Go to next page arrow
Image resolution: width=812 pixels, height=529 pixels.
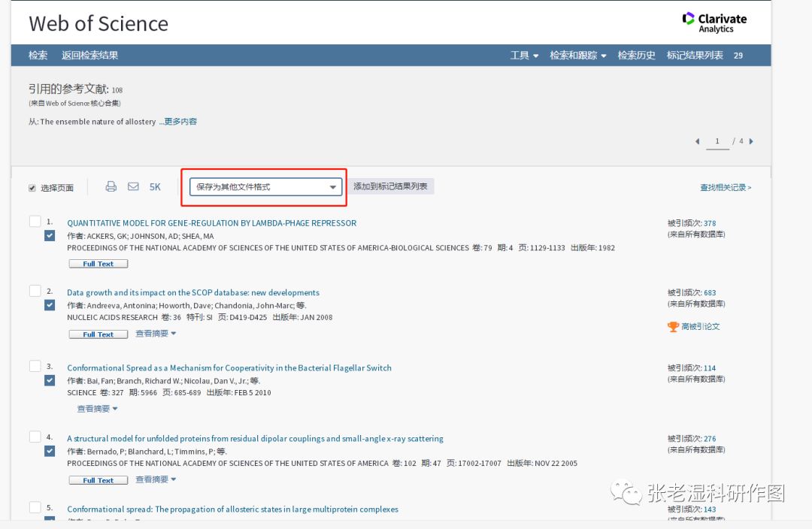(x=751, y=141)
